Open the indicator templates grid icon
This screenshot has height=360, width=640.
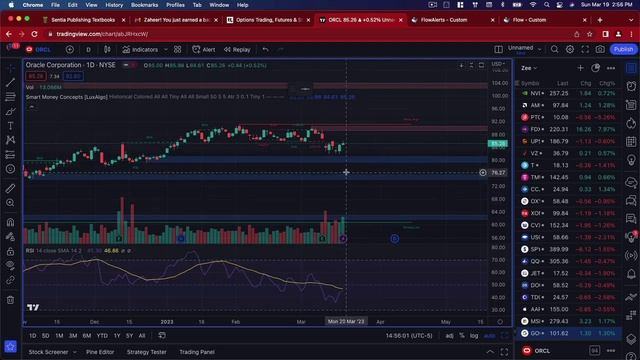pyautogui.click(x=178, y=49)
